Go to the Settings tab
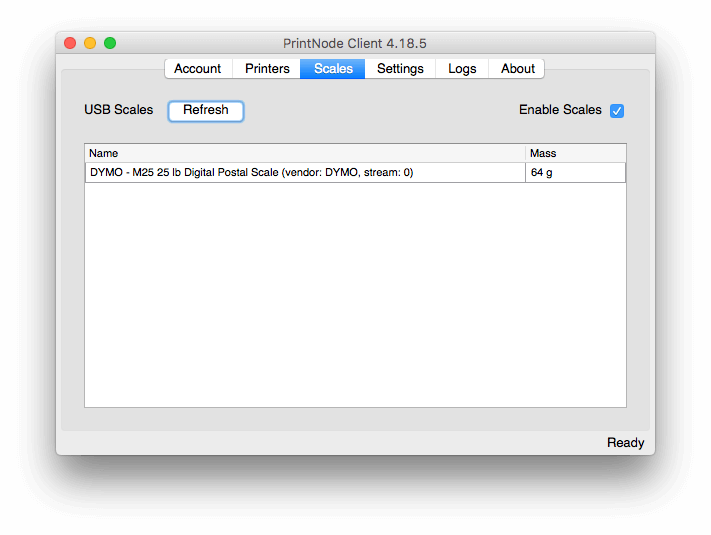This screenshot has height=535, width=711. [x=400, y=68]
